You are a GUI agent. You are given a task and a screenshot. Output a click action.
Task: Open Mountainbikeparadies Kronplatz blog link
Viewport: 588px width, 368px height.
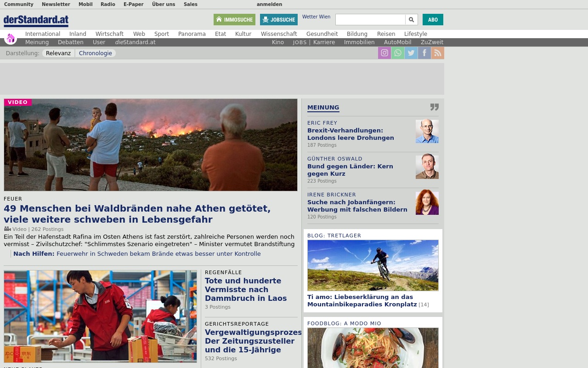click(x=362, y=301)
